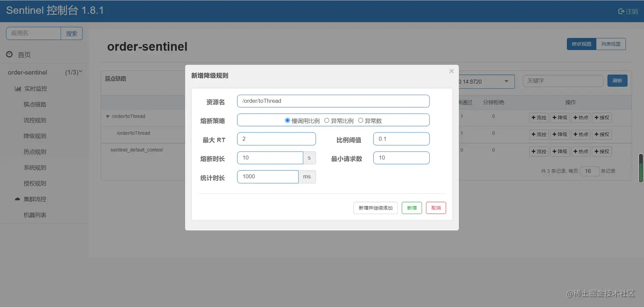Open 降级规则 in the sidebar

tap(35, 136)
